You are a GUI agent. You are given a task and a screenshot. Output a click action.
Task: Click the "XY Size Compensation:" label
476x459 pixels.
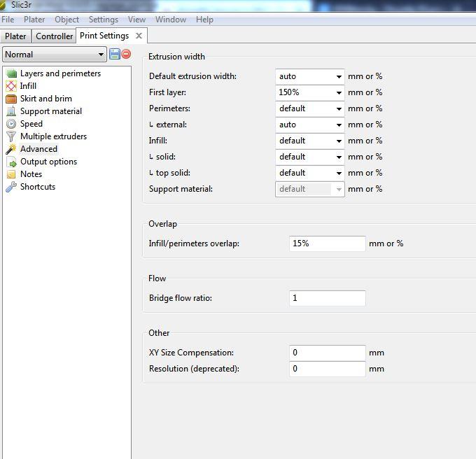192,353
